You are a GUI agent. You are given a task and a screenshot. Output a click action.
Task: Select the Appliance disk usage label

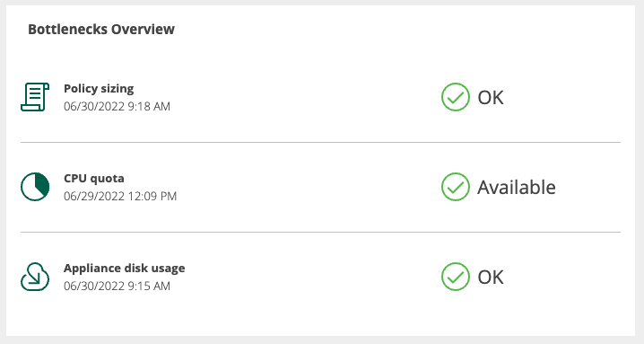point(125,268)
